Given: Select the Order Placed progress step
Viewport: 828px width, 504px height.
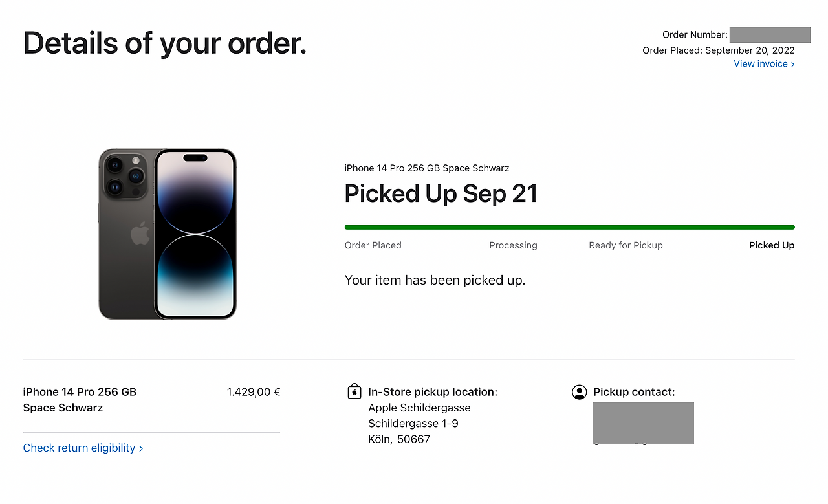Looking at the screenshot, I should [373, 245].
